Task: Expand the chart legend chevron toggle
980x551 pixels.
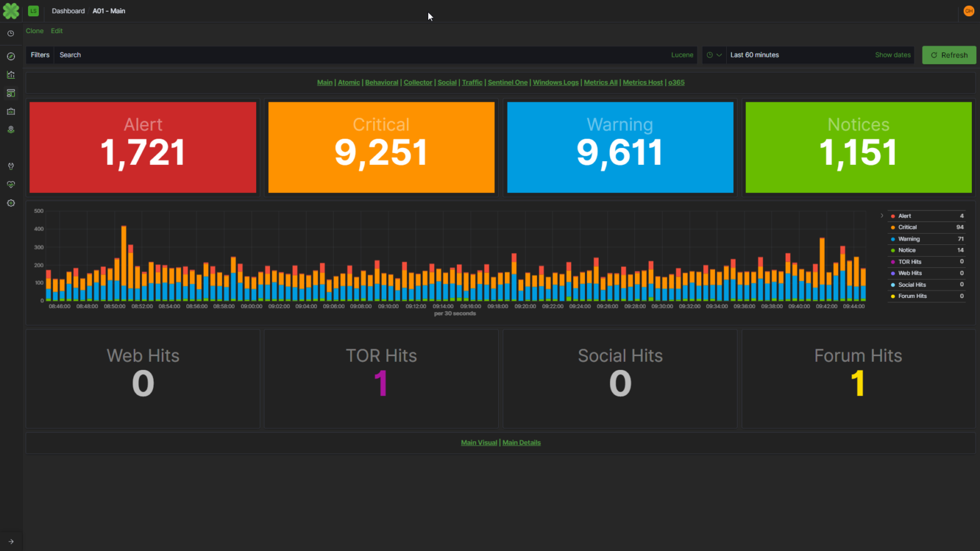Action: [882, 216]
